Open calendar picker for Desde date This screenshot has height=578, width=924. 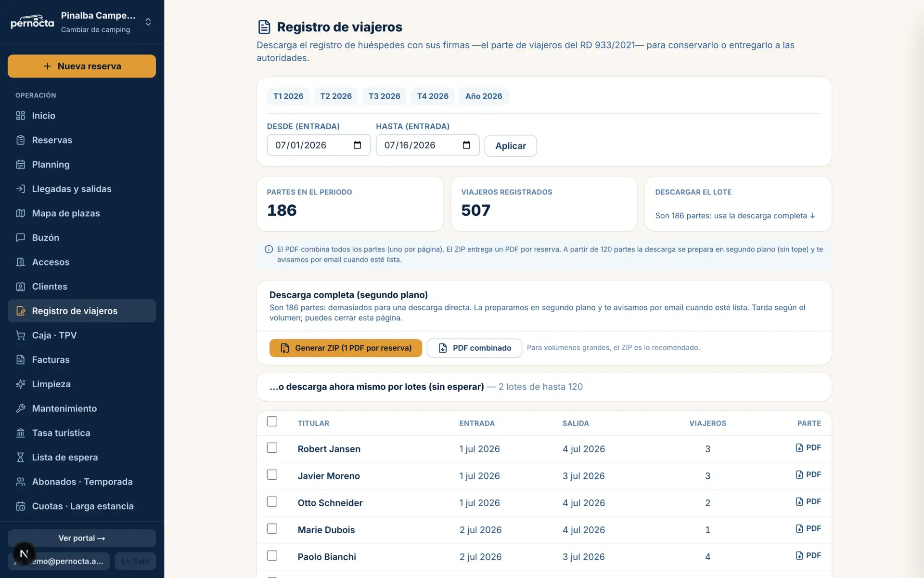click(357, 145)
